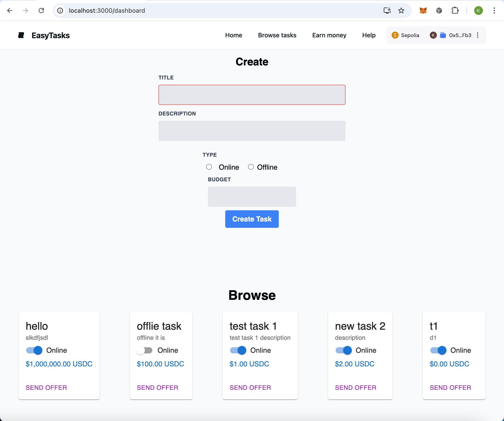This screenshot has width=504, height=421.
Task: Click the EasyTasks logo icon
Action: (x=21, y=35)
